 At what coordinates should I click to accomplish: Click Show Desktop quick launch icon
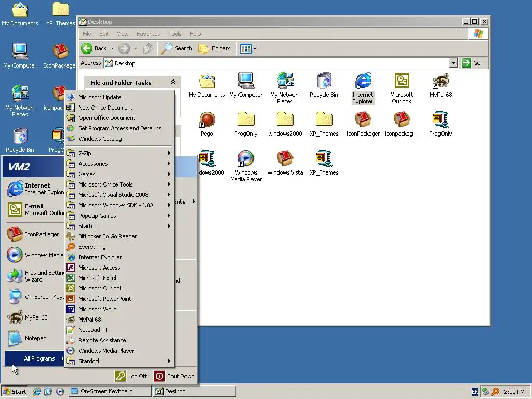pos(48,392)
